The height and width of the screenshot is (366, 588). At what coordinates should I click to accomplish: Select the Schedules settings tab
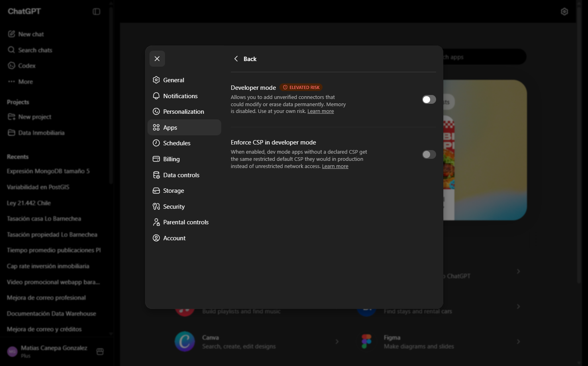pos(184,143)
